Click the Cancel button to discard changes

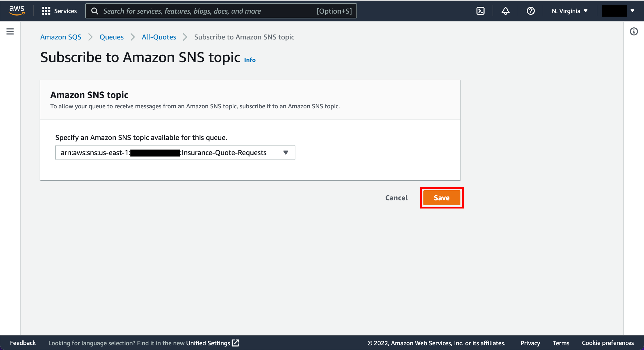396,198
